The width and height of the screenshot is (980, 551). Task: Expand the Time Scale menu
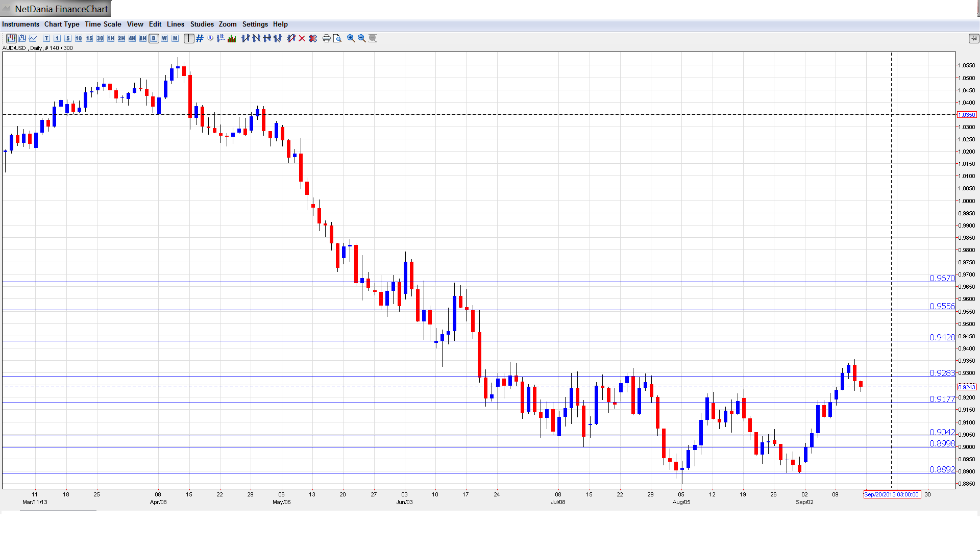click(103, 24)
